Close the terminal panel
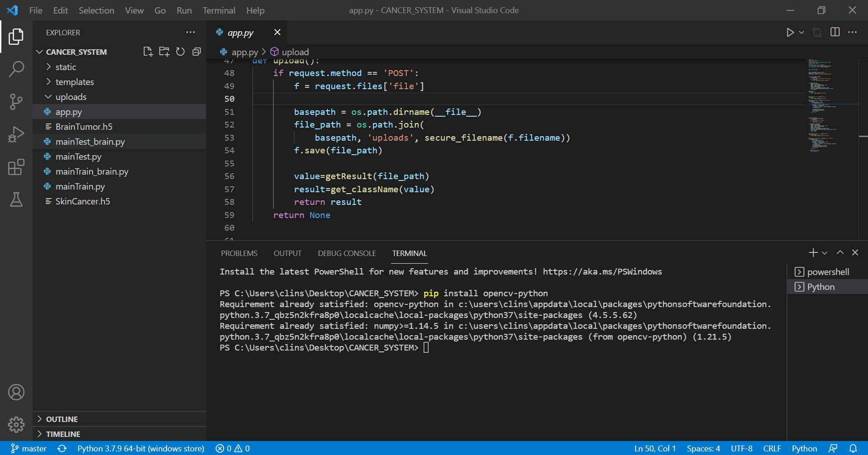The height and width of the screenshot is (455, 868). click(x=855, y=252)
